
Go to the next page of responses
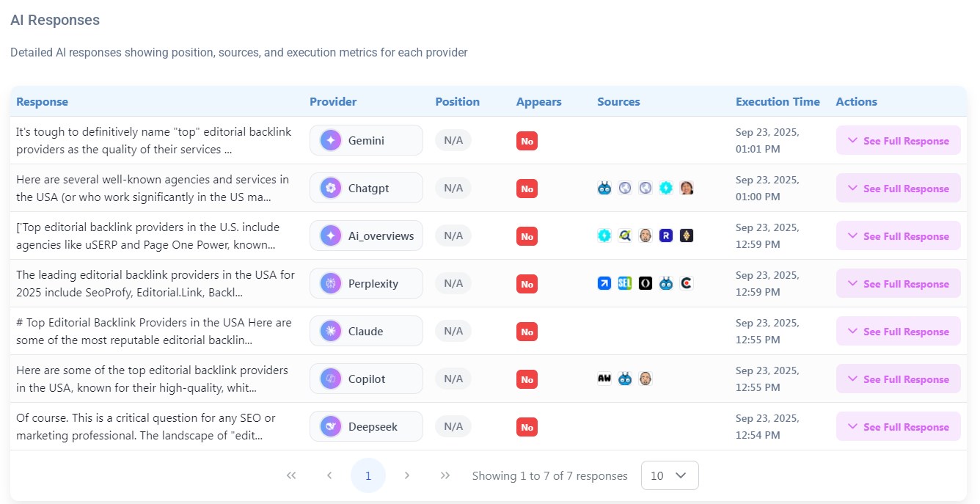(x=407, y=475)
